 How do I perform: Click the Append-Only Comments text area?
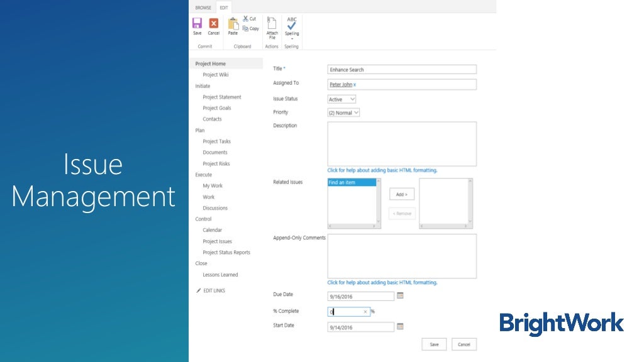click(x=402, y=256)
